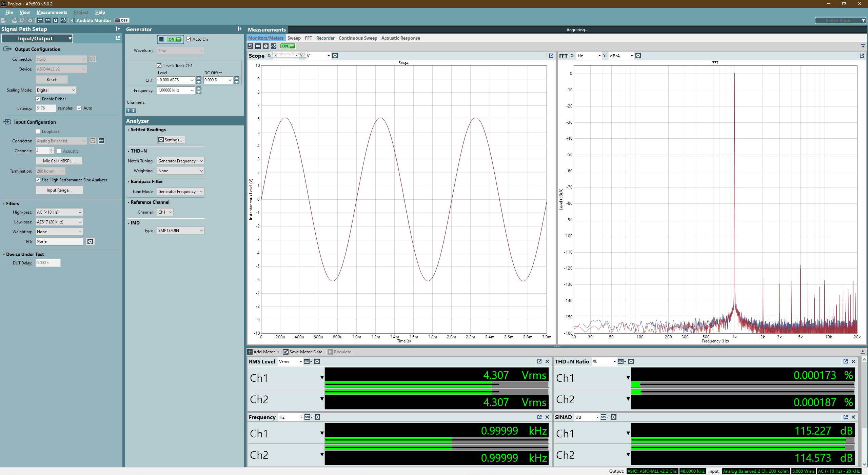The image size is (868, 475).
Task: Collapse the Signal Path Setup panel
Action: click(118, 29)
